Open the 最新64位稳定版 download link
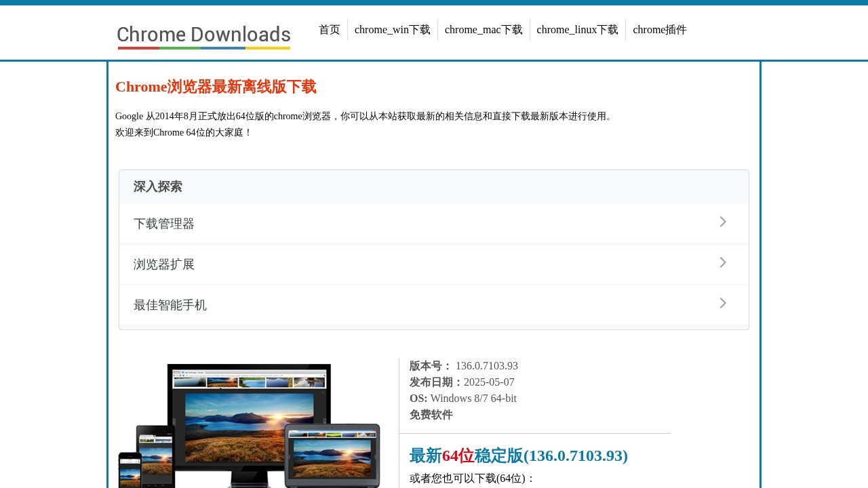868x488 pixels. tap(518, 455)
